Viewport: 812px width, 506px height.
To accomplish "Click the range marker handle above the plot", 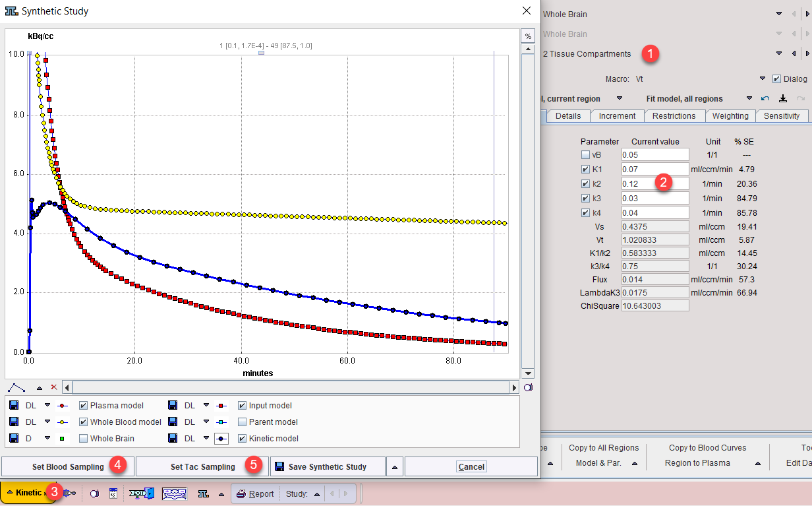I will (261, 53).
